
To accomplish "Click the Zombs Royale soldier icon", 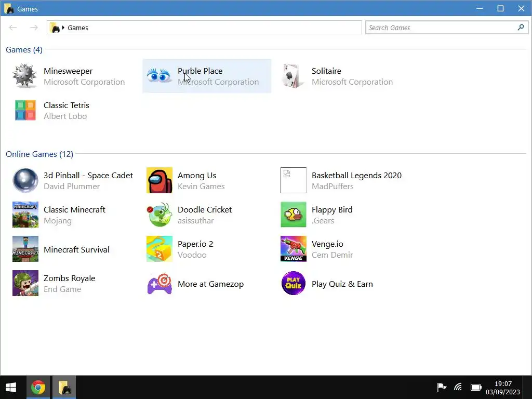I will pos(25,283).
